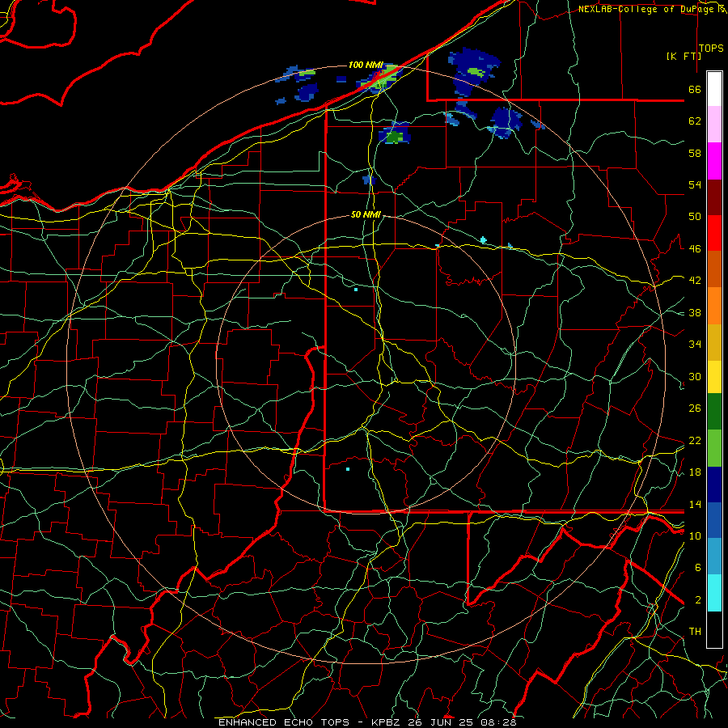728x728 pixels.
Task: Click the ENHANCED ECHO TOPS caption
Action: [x=367, y=722]
